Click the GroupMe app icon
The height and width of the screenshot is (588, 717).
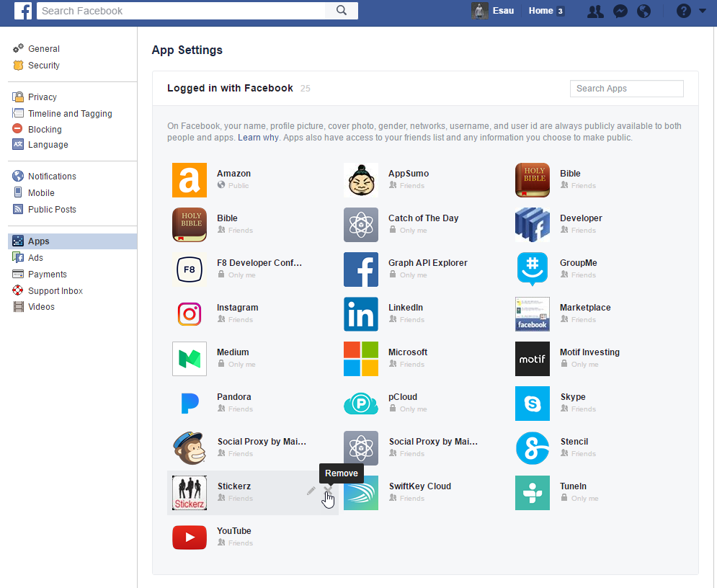(x=532, y=269)
